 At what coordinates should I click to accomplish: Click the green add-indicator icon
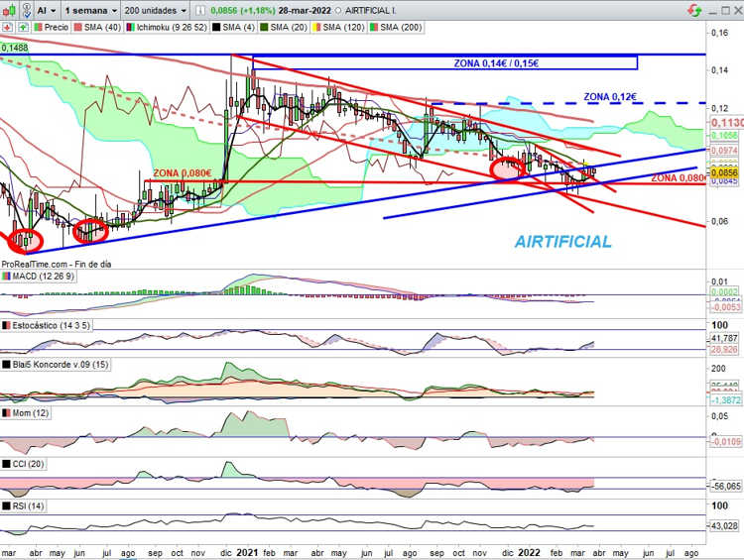click(x=23, y=28)
